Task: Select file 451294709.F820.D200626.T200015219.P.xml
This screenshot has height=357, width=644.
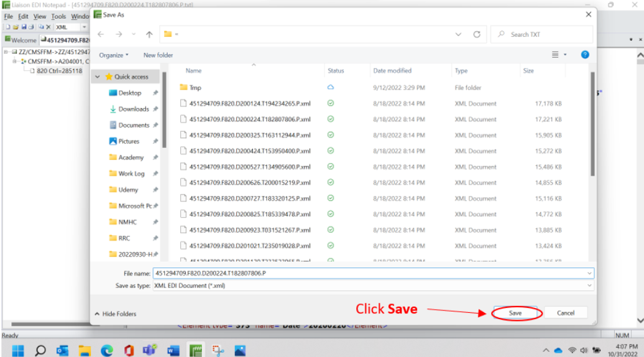Action: 249,182
